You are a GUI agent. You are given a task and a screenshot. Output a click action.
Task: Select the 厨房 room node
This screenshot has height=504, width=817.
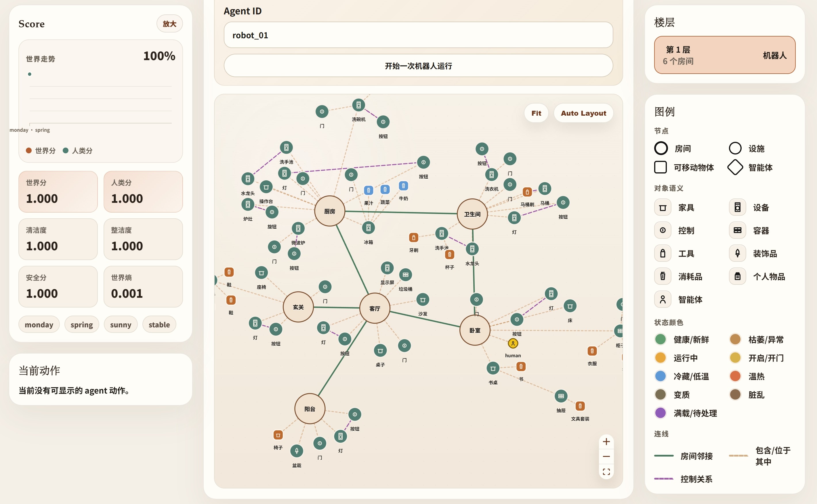pos(330,211)
